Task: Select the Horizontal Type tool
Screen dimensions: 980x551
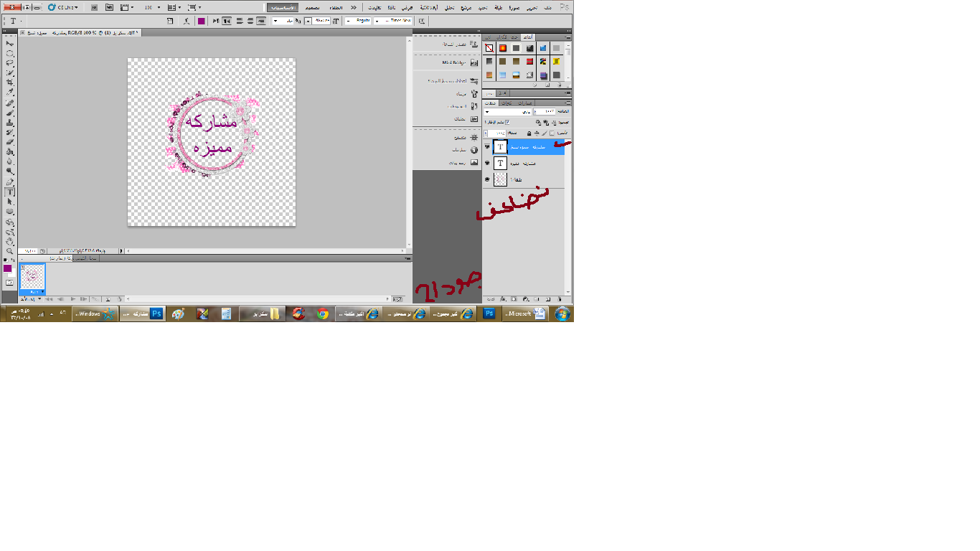Action: coord(10,192)
